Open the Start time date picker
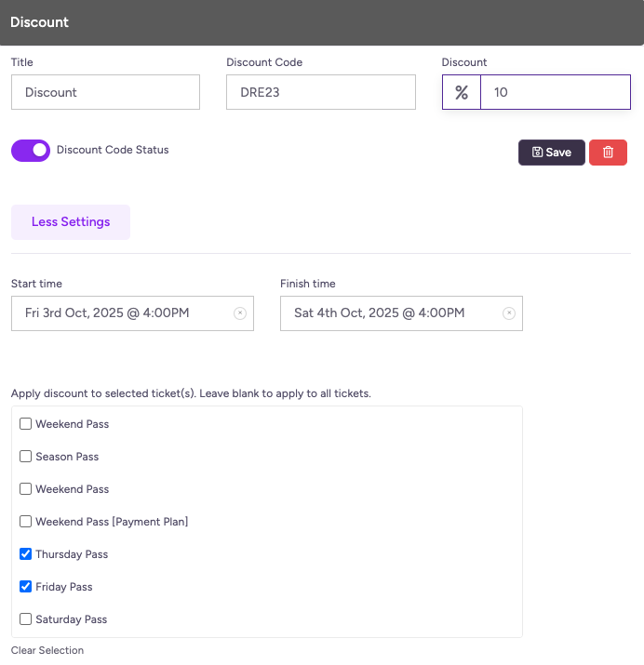This screenshot has height=665, width=644. click(x=121, y=313)
